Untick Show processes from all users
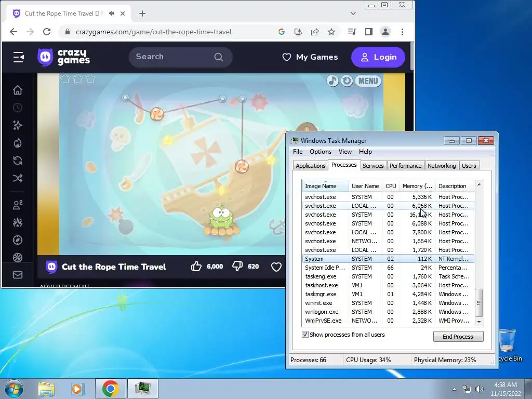Screen dimensions: 532x399 [x=305, y=335]
